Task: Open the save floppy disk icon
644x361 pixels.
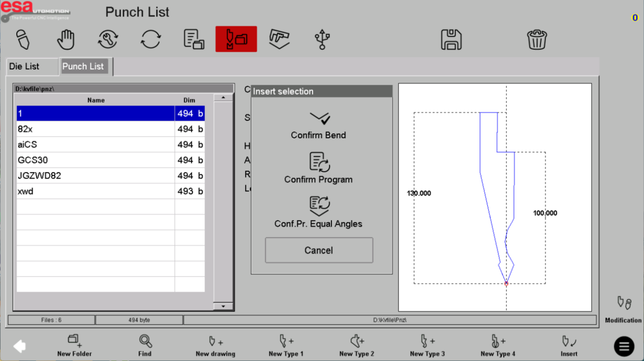Action: coord(451,39)
